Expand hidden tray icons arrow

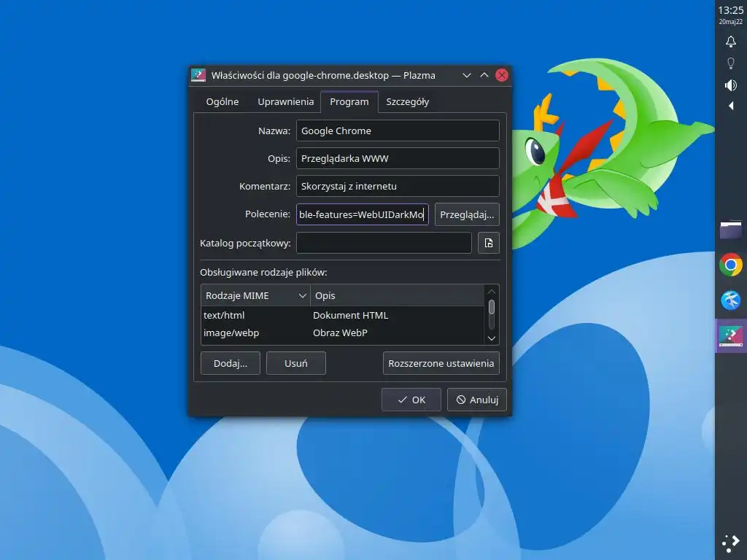(x=731, y=106)
